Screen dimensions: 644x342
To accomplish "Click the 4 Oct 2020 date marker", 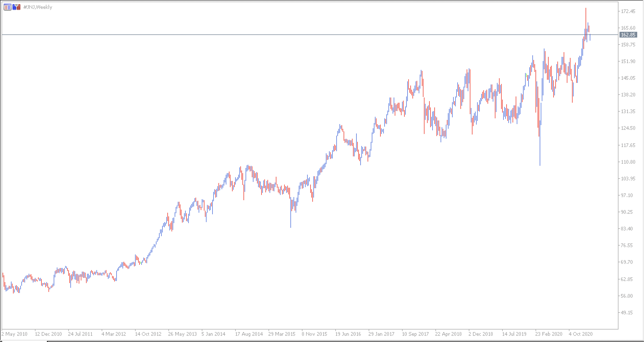I will (581, 334).
